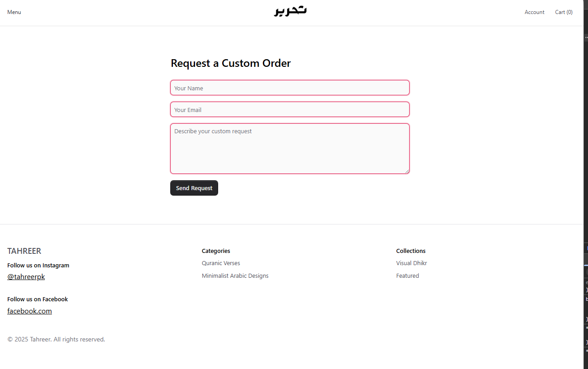This screenshot has height=369, width=588.
Task: Switch to the Quranic Verses category
Action: click(x=221, y=263)
